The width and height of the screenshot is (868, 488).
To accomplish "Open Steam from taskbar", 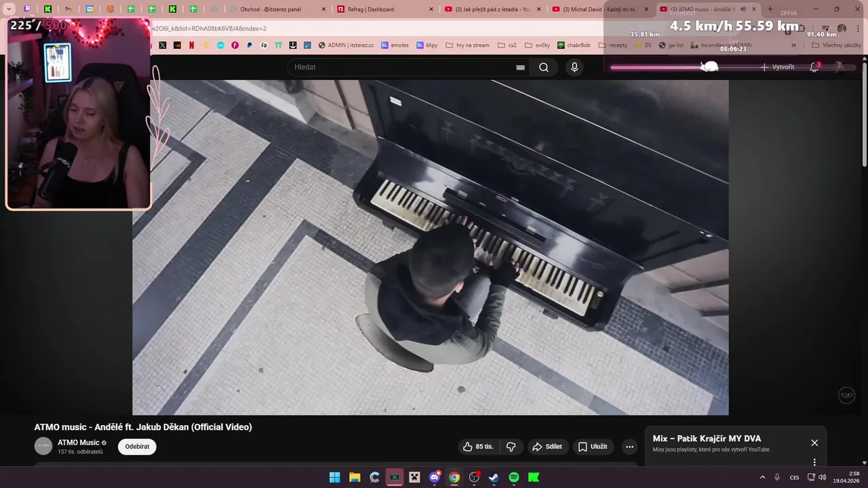I will [494, 477].
